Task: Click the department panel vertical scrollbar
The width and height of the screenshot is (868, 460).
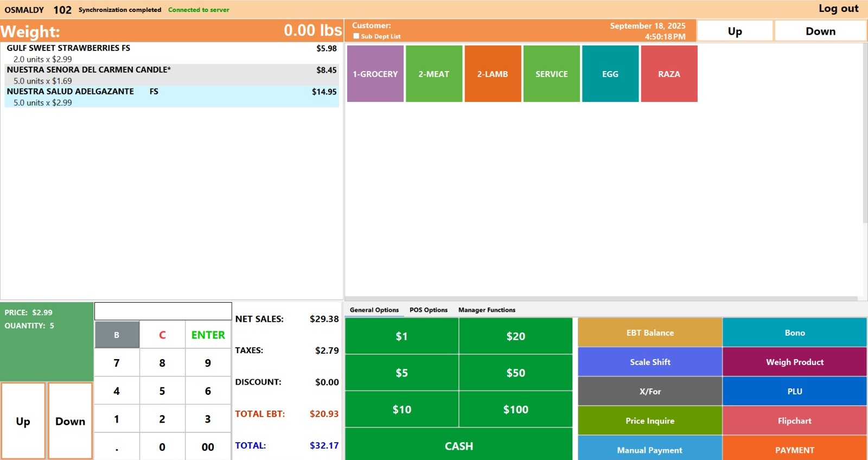Action: [865, 133]
